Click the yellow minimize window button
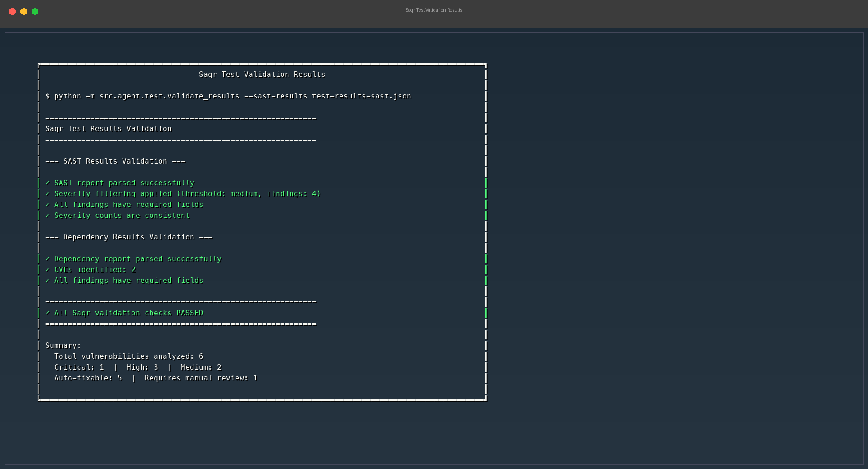Image resolution: width=868 pixels, height=469 pixels. [x=24, y=11]
